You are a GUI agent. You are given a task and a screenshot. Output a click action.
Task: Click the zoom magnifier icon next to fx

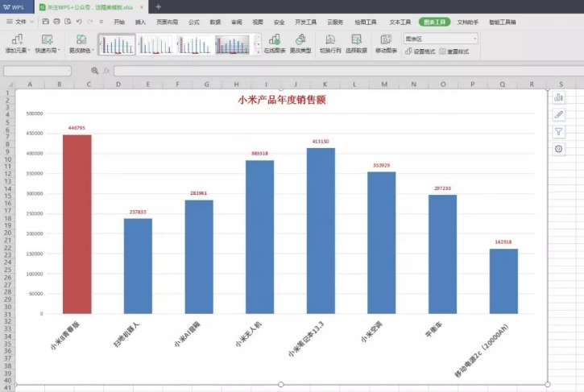(94, 70)
